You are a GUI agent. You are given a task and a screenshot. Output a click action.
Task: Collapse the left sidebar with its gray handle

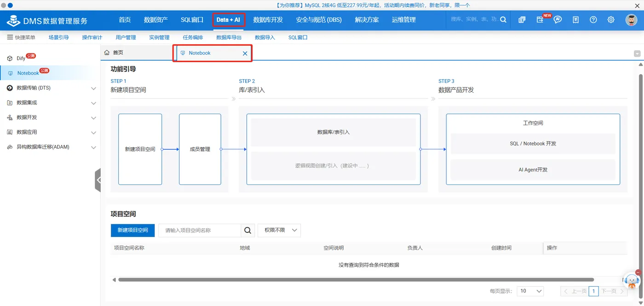98,180
